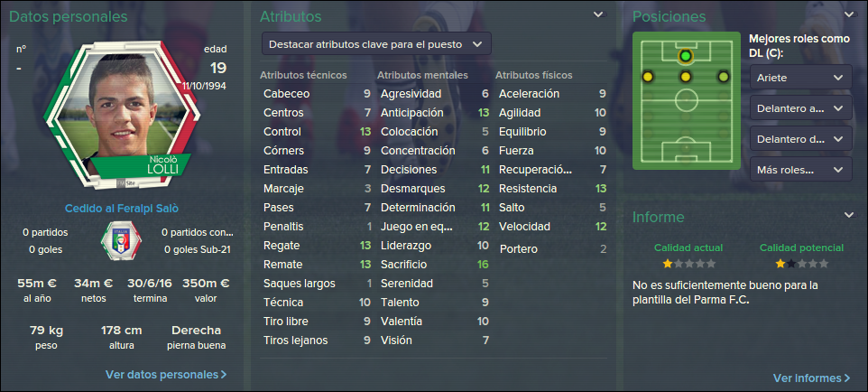Select the left attacking midfielder position dot
Screen dimensions: 868x392
point(648,77)
